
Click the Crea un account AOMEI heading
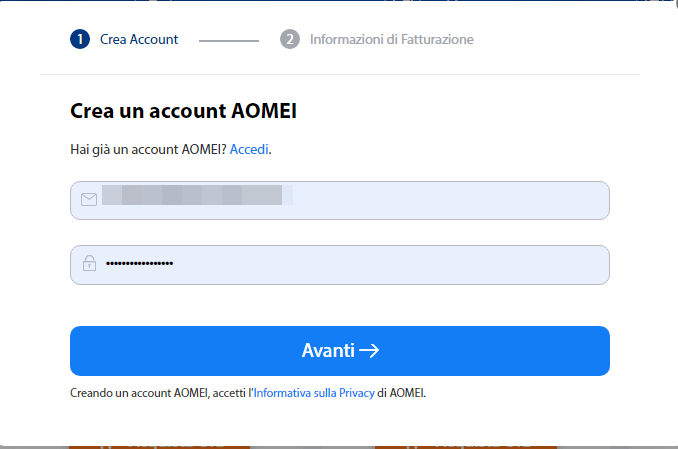(183, 111)
